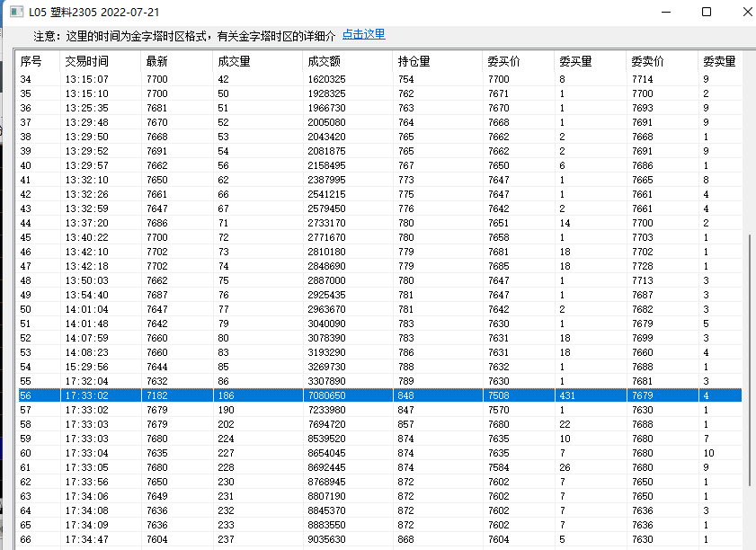This screenshot has width=756, height=550.
Task: Click the 成交额 value 2771670
Action: point(326,237)
